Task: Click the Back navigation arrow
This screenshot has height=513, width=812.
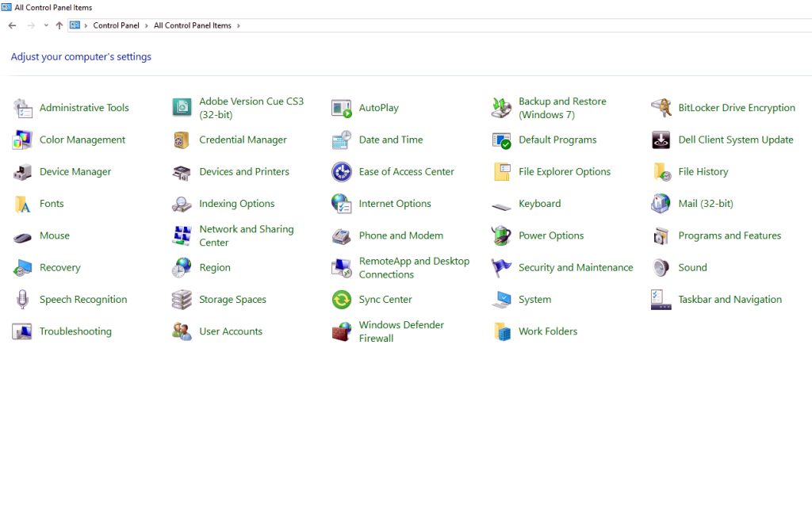Action: click(x=13, y=25)
